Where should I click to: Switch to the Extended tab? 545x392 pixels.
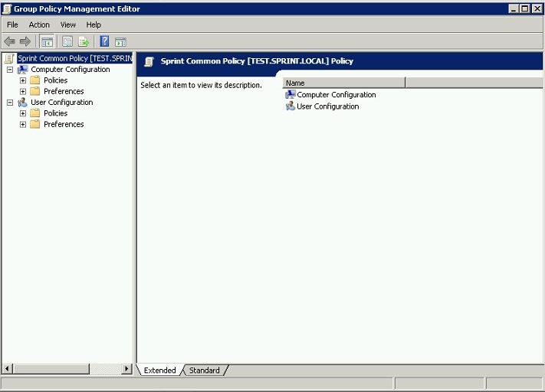(160, 370)
